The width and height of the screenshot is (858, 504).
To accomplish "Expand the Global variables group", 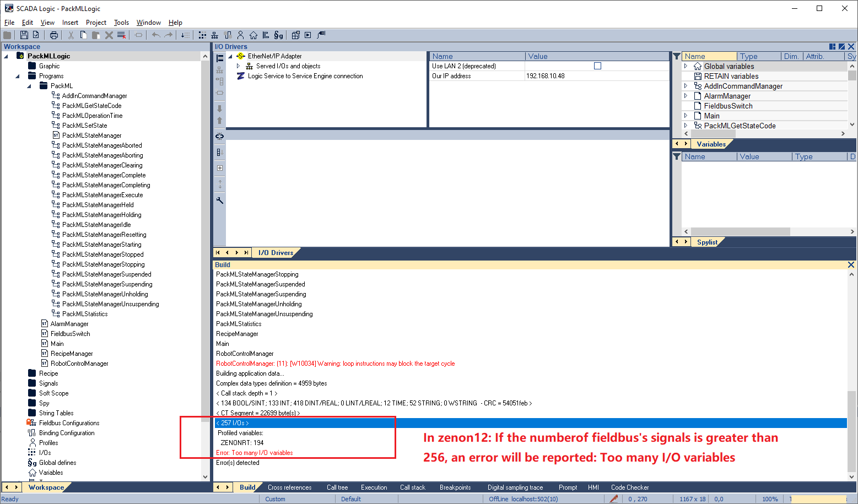I will (686, 66).
